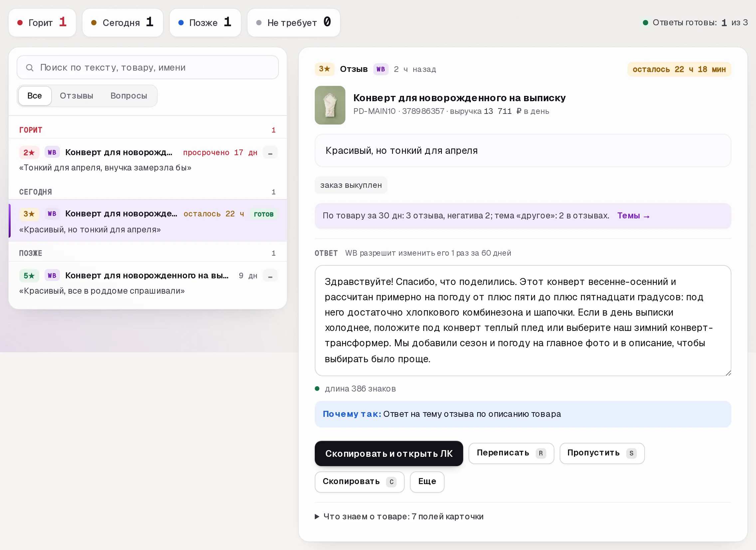Click the Почему так explanation box

point(523,414)
